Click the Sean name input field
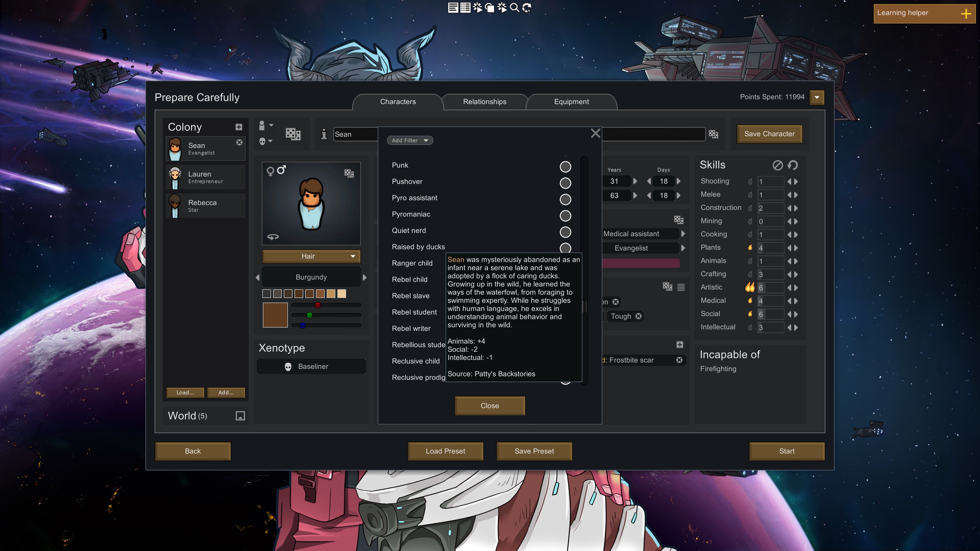This screenshot has width=980, height=551. point(355,134)
